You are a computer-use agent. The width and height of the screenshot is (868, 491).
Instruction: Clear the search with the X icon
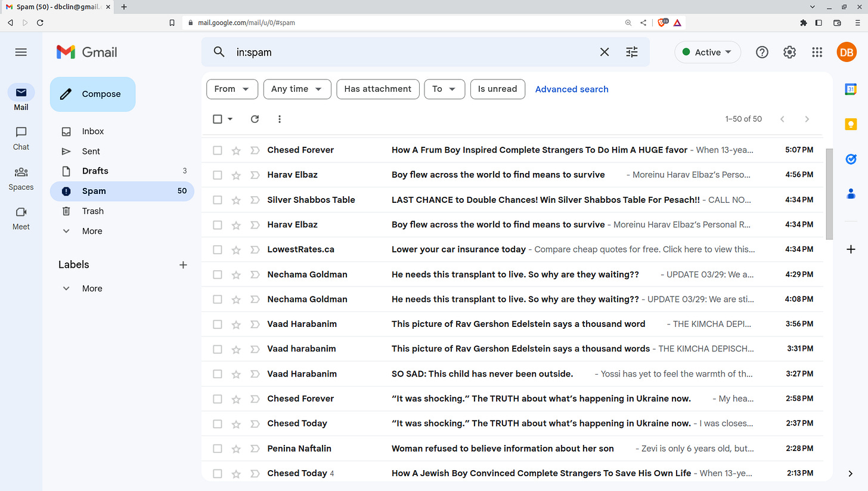click(x=604, y=52)
